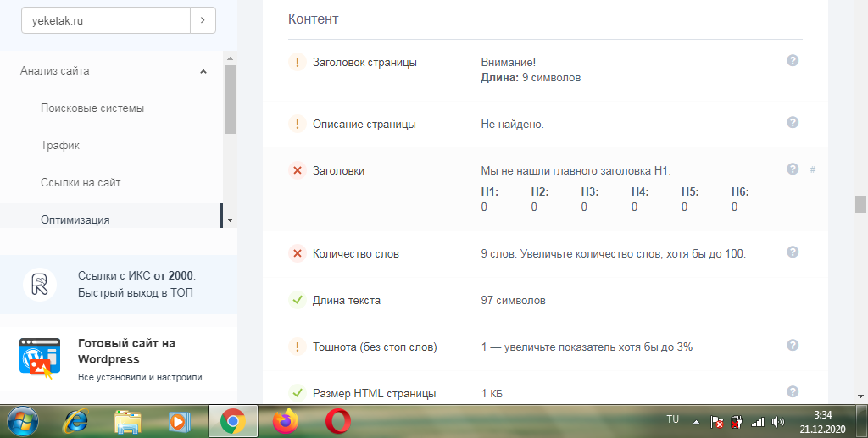Open Ссылки на сайт sidebar section
Screen dimensions: 868x438
pos(81,182)
